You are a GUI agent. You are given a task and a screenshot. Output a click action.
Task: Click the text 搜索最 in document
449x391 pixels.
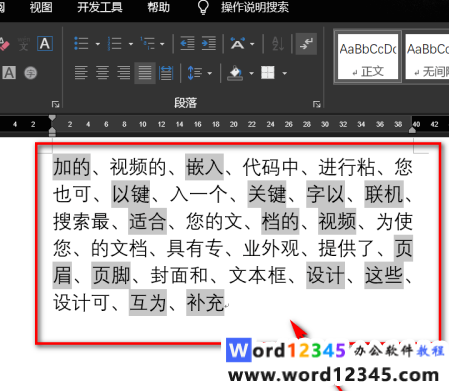(81, 221)
